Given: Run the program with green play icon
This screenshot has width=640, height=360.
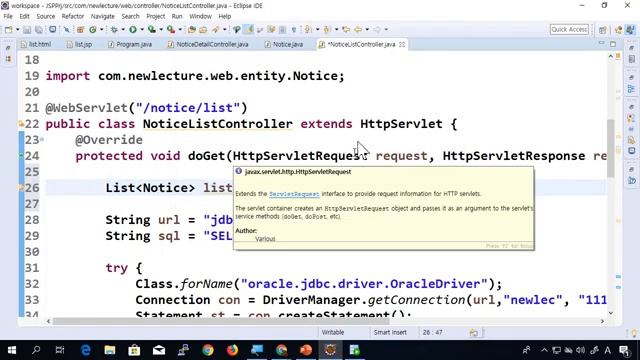Looking at the screenshot, I should coord(133,30).
